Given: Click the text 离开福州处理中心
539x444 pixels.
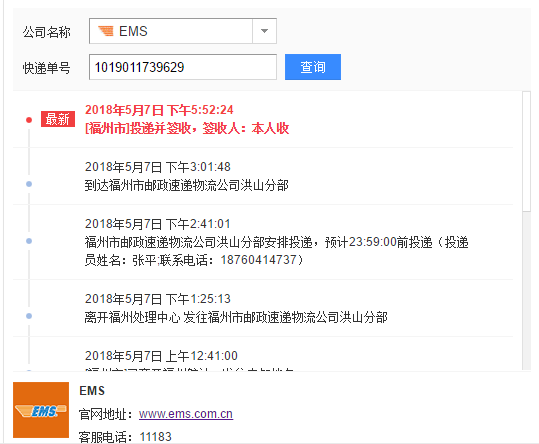Looking at the screenshot, I should point(132,317).
